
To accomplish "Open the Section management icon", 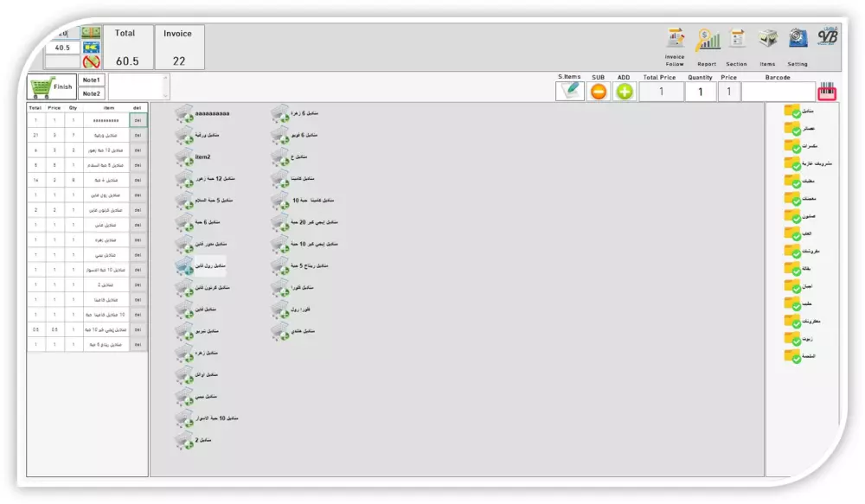I will coord(736,47).
